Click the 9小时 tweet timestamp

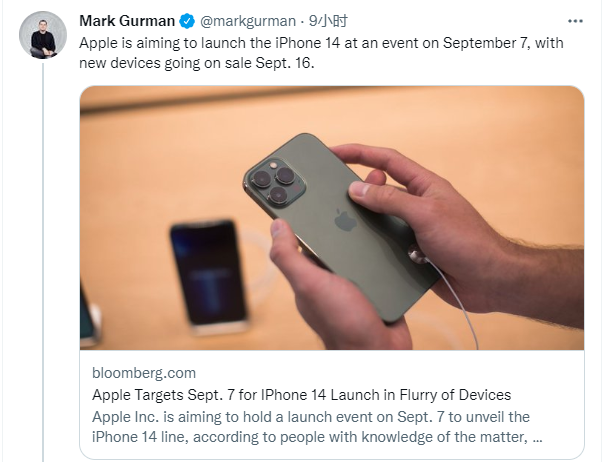point(328,21)
